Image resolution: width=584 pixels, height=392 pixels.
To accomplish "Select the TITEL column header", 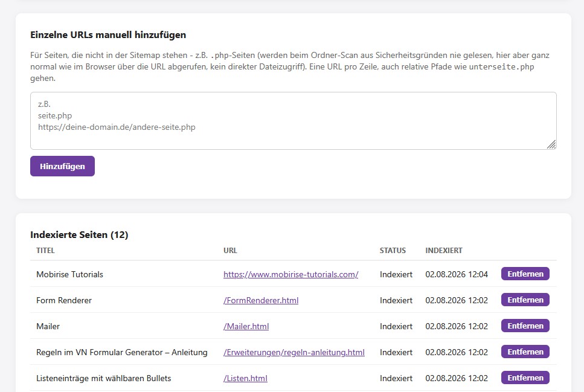I will click(x=45, y=251).
